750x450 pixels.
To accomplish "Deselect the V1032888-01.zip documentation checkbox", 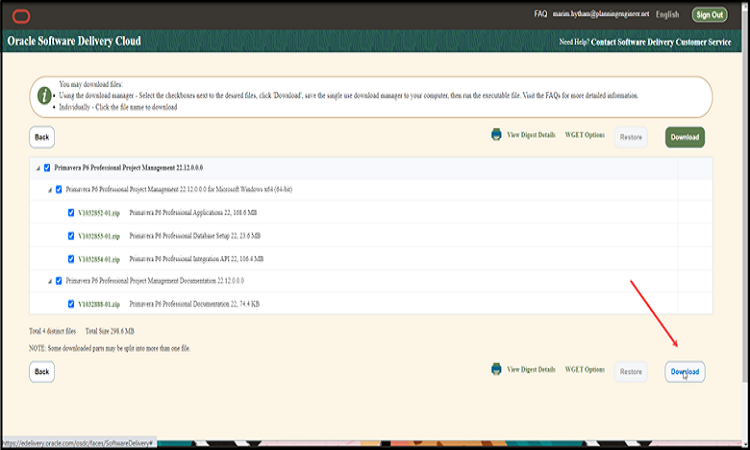I will [71, 304].
